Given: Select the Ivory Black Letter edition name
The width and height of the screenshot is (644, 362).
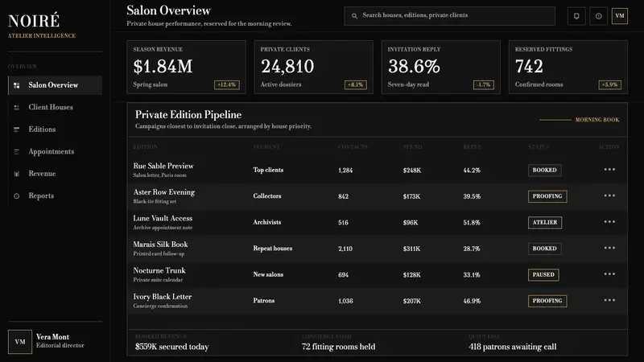Looking at the screenshot, I should click(163, 297).
